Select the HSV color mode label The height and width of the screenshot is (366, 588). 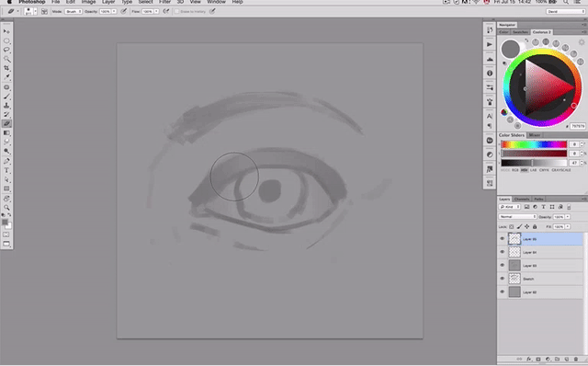click(x=524, y=170)
